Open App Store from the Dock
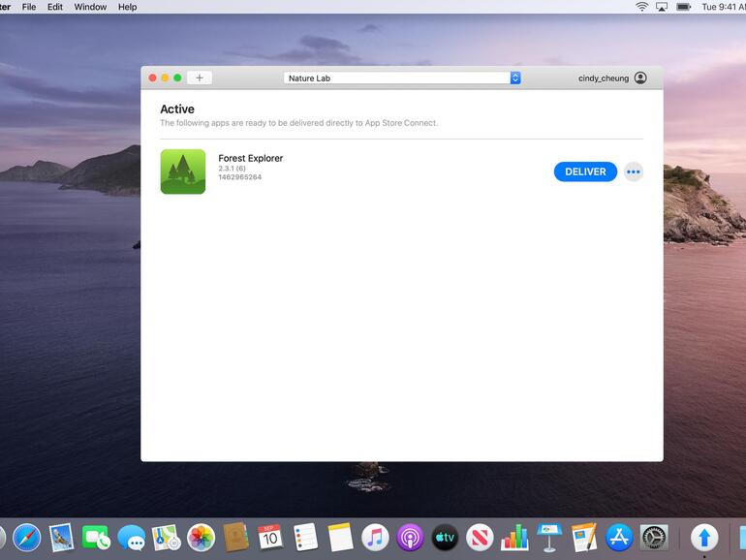 (619, 538)
